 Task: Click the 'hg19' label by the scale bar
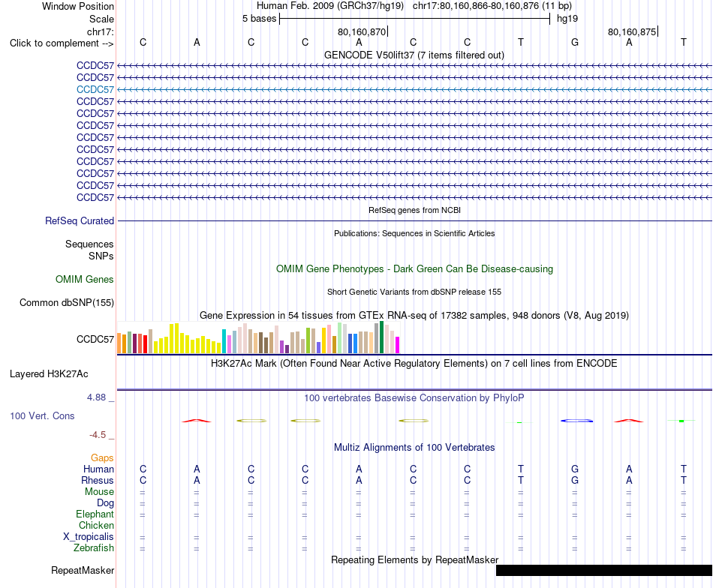pos(567,19)
